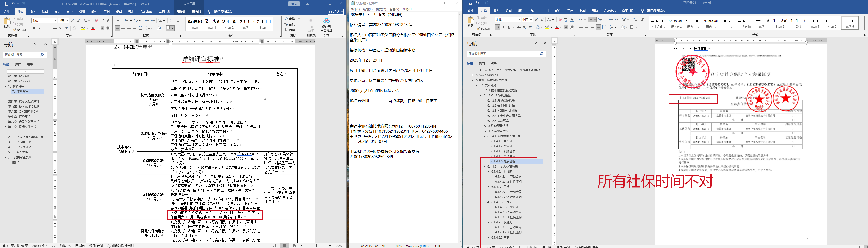Open 共享 share dropdown button
Image resolution: width=868 pixels, height=248 pixels.
(x=336, y=11)
